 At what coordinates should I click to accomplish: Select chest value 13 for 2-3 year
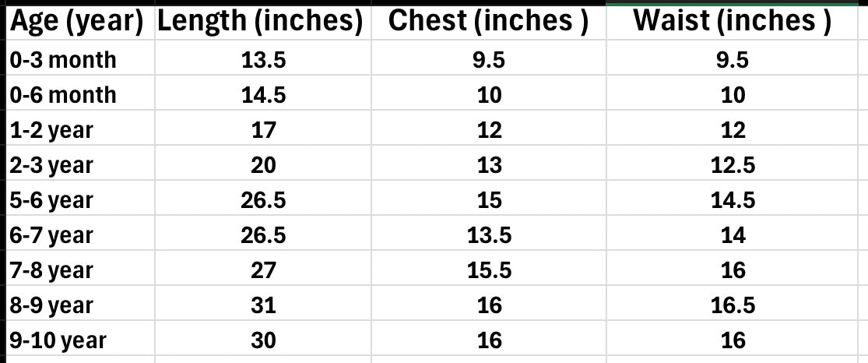[x=489, y=163]
